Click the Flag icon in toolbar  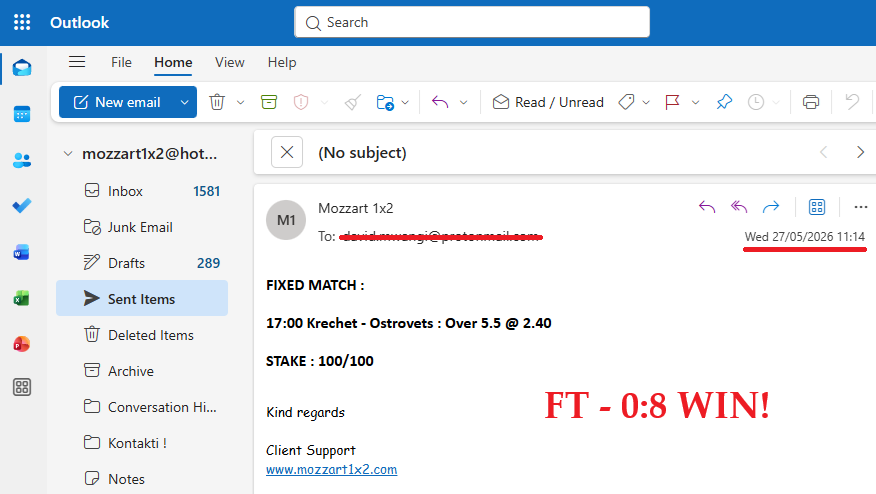[672, 102]
